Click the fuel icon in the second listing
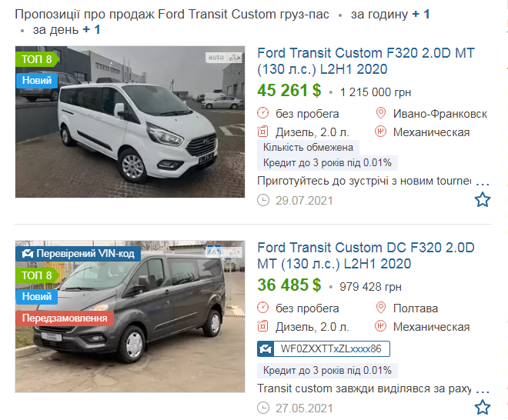This screenshot has height=420, width=508. coord(262,326)
